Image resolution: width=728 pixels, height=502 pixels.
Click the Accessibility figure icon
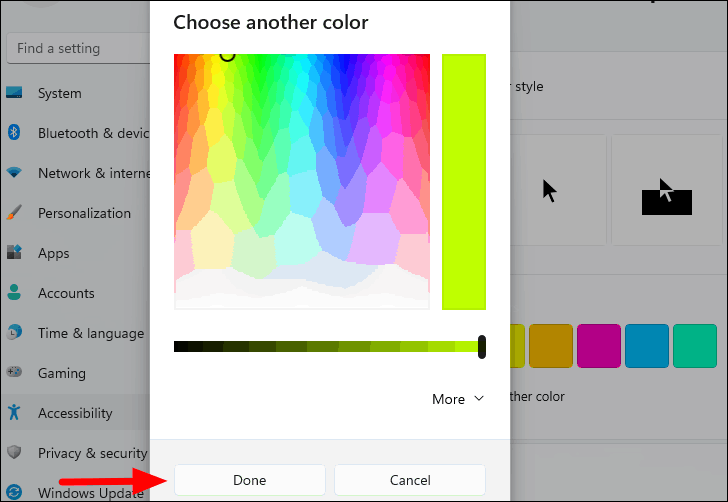[14, 412]
